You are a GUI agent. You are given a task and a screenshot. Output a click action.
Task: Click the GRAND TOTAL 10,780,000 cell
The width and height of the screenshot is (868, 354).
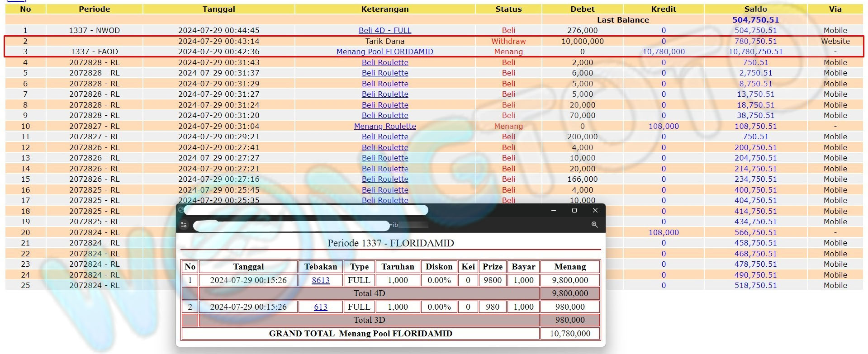coord(570,334)
